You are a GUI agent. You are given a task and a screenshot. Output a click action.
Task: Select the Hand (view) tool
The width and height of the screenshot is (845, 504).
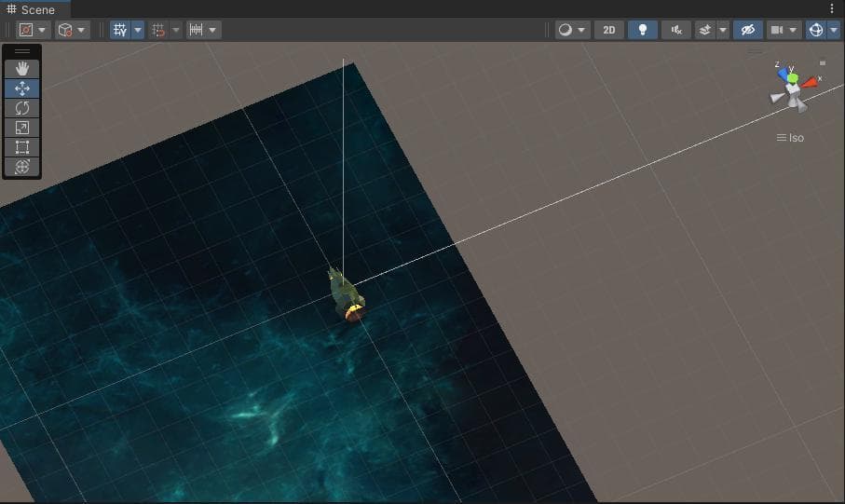tap(22, 68)
